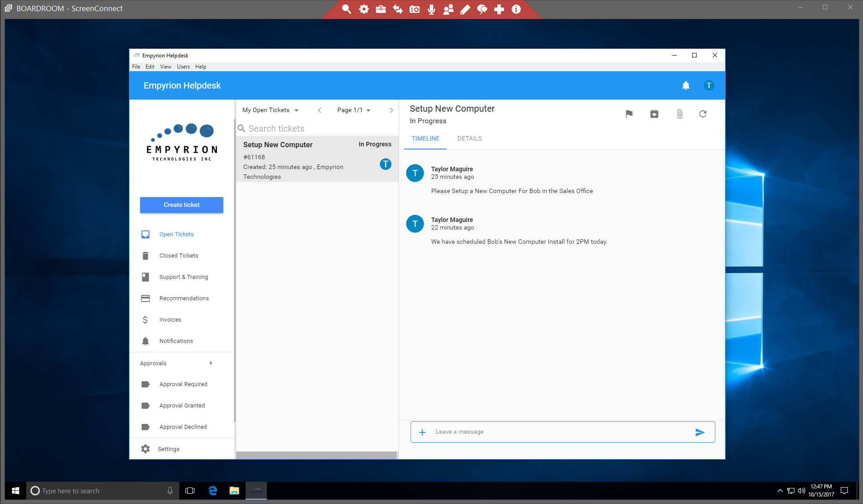
Task: Click the ScreenConnect info icon
Action: point(516,9)
